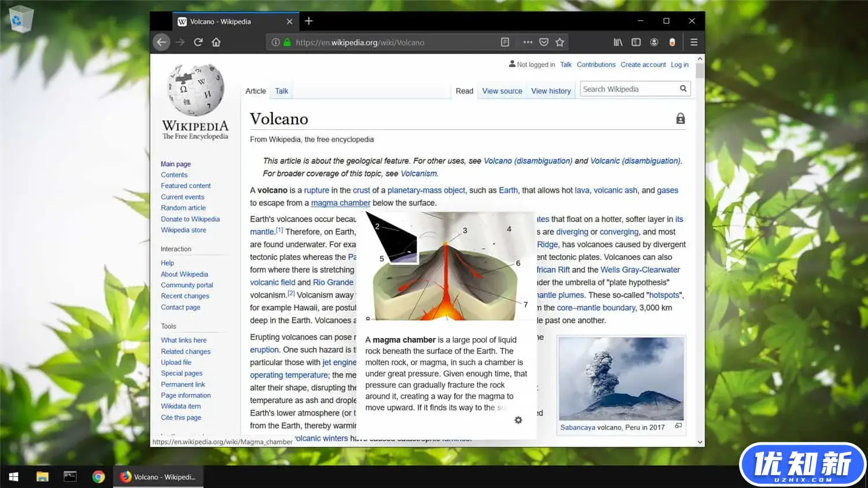Click the browser Back arrow button
This screenshot has width=868, height=488.
[x=161, y=42]
